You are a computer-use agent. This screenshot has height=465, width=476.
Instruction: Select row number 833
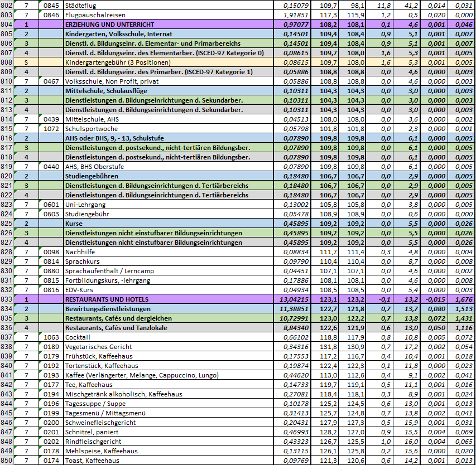click(8, 299)
